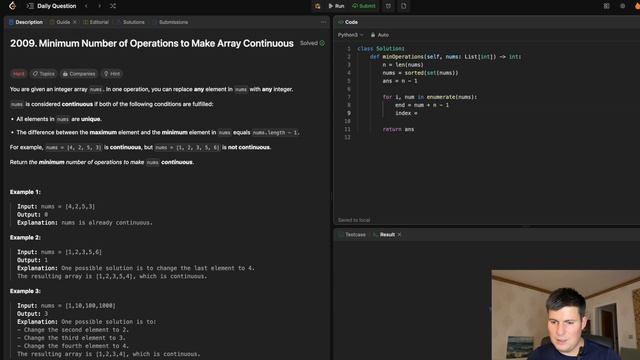Open the layout manager icon
Viewport: 640px width, 360px height.
click(607, 6)
